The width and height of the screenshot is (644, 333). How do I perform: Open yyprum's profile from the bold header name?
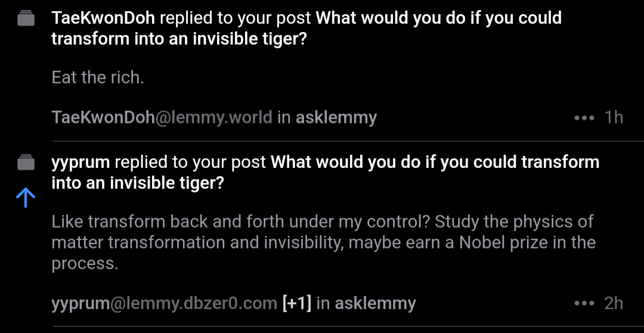click(x=80, y=162)
